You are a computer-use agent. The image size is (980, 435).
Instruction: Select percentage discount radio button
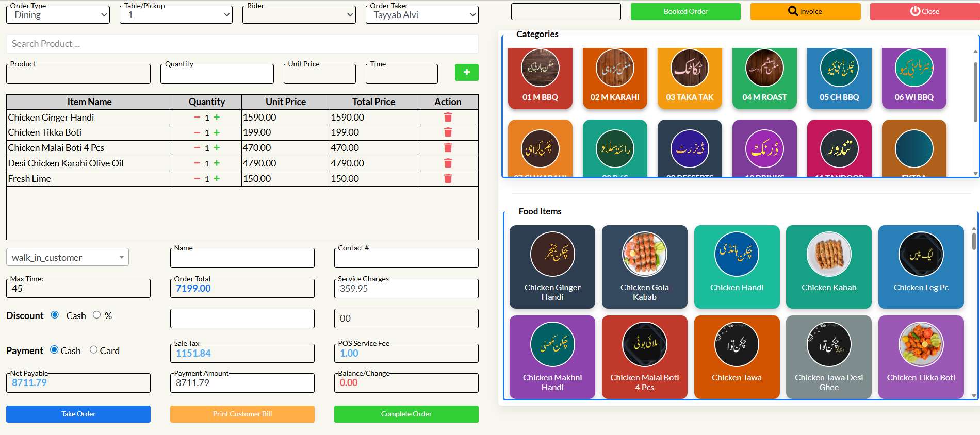[96, 315]
